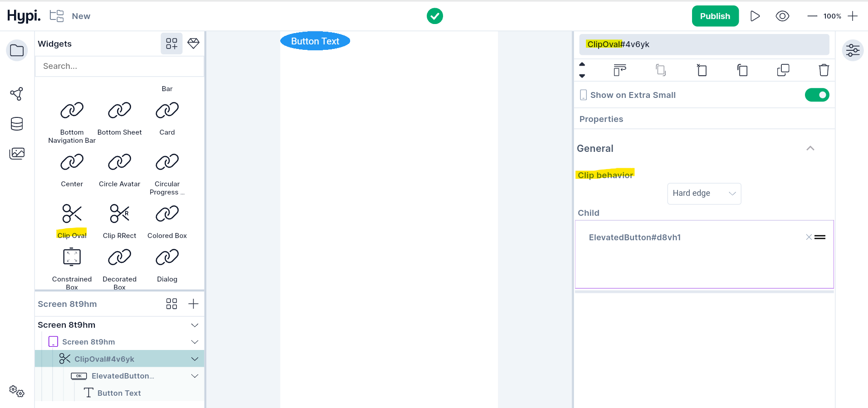Screen dimensions: 868x408
Task: Click the Constrained Box widget icon
Action: 72,257
